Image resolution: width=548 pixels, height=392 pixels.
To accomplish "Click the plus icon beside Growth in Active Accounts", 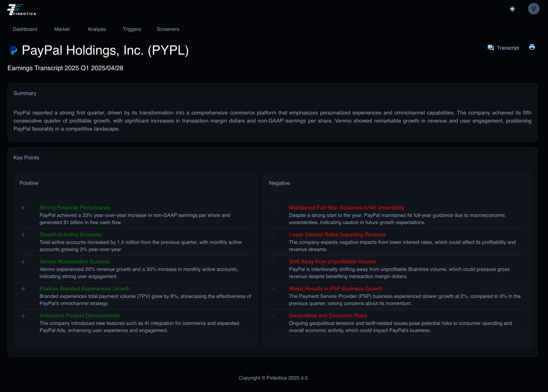I will [23, 235].
